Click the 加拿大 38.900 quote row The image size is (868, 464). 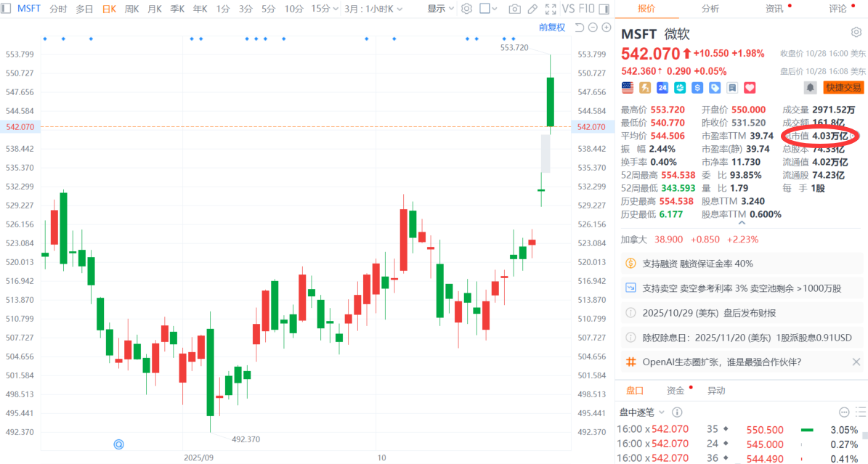pos(690,240)
